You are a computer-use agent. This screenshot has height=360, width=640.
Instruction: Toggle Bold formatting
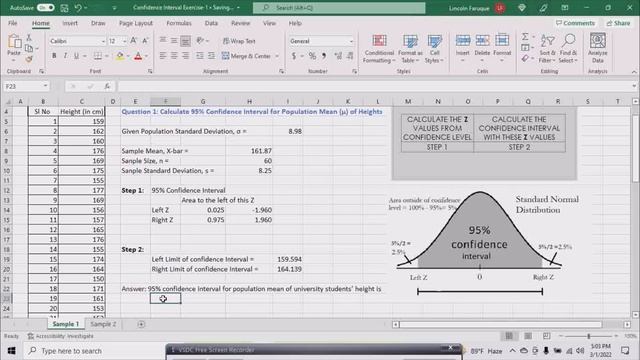(x=54, y=56)
